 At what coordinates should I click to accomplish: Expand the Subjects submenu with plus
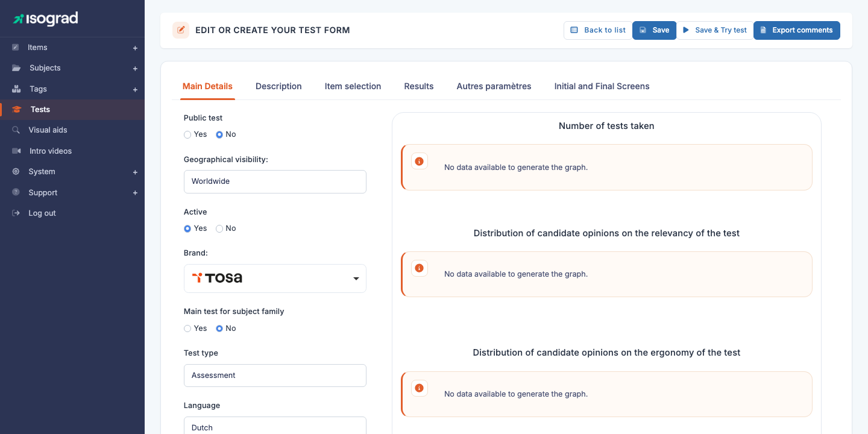click(135, 69)
